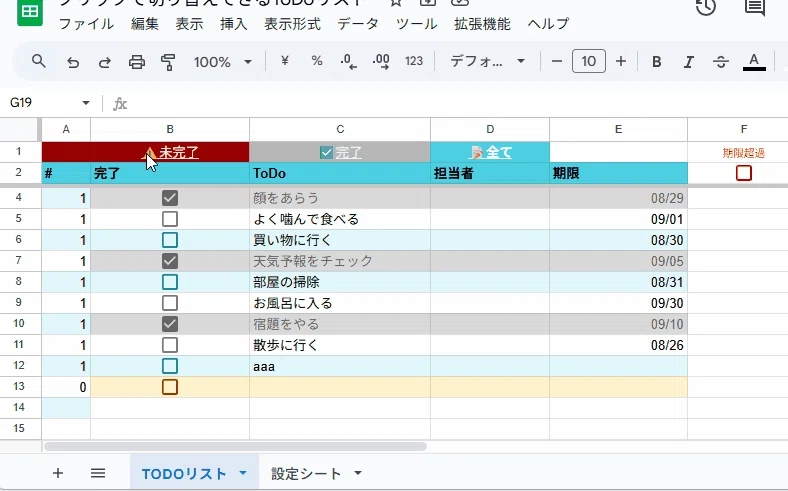Select the 買い物に行く cell

(x=340, y=240)
